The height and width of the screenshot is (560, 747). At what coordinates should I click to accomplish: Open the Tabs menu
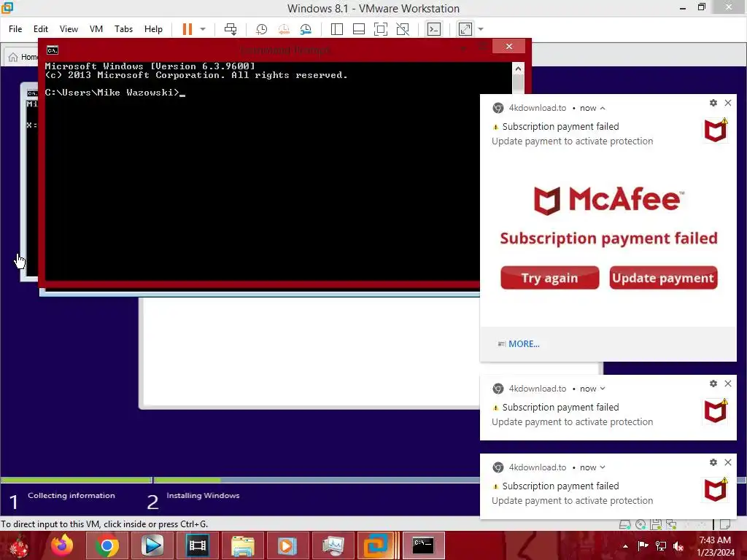point(123,29)
